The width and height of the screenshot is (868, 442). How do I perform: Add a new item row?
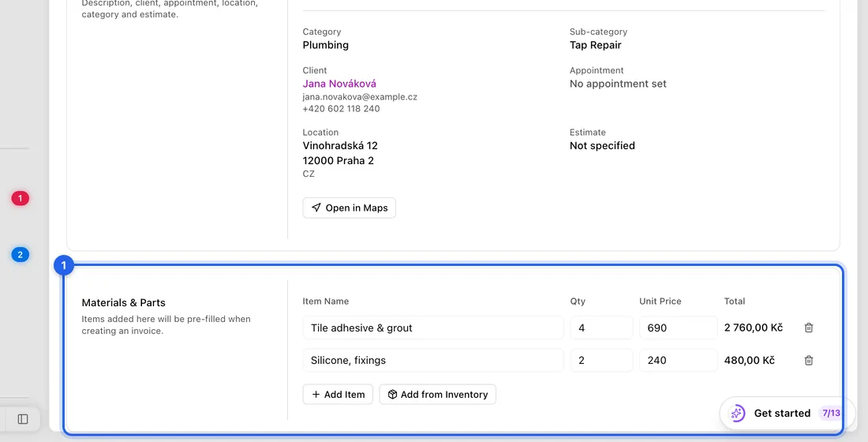click(x=338, y=395)
